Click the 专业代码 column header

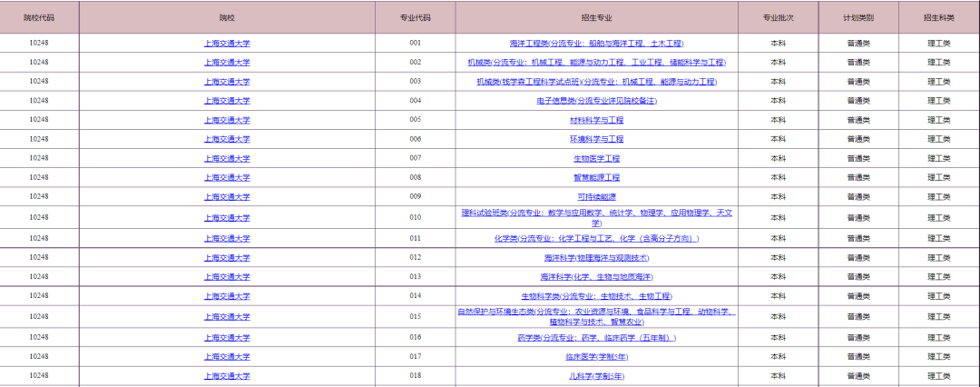click(415, 17)
